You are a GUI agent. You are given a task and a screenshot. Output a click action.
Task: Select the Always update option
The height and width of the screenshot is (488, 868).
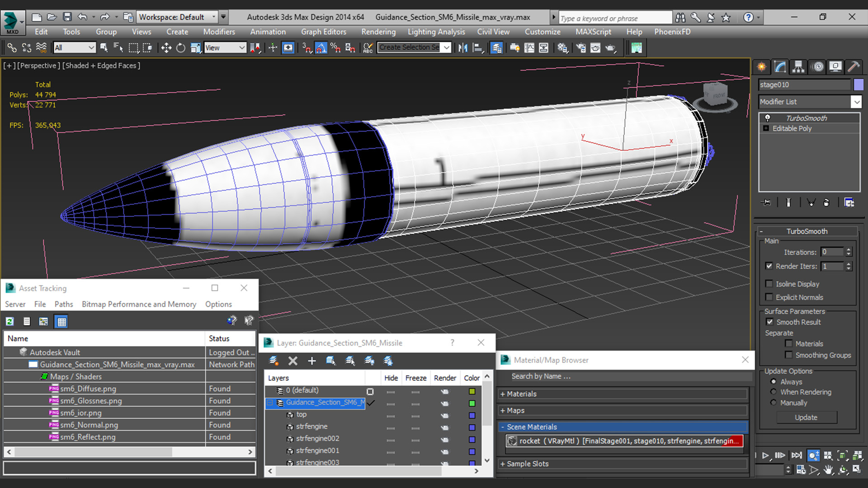coord(774,381)
